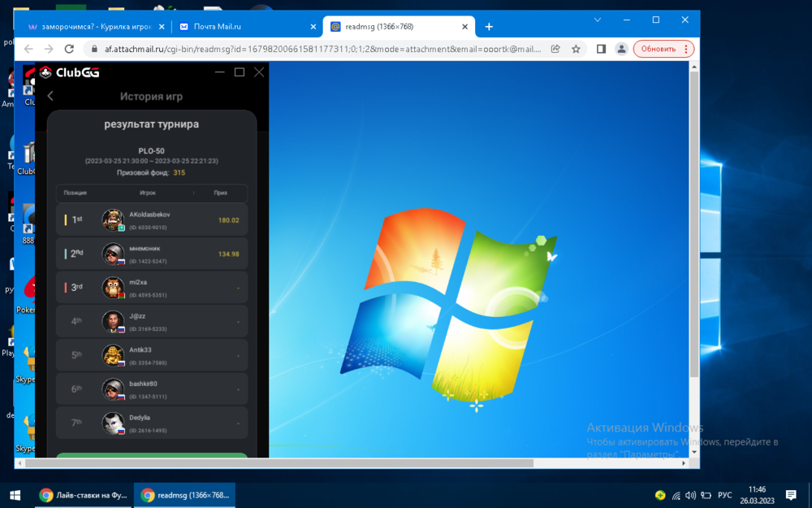Screen dimensions: 812x508
Task: Open the Лайв-ставки Chrome taskbar window
Action: 84,495
